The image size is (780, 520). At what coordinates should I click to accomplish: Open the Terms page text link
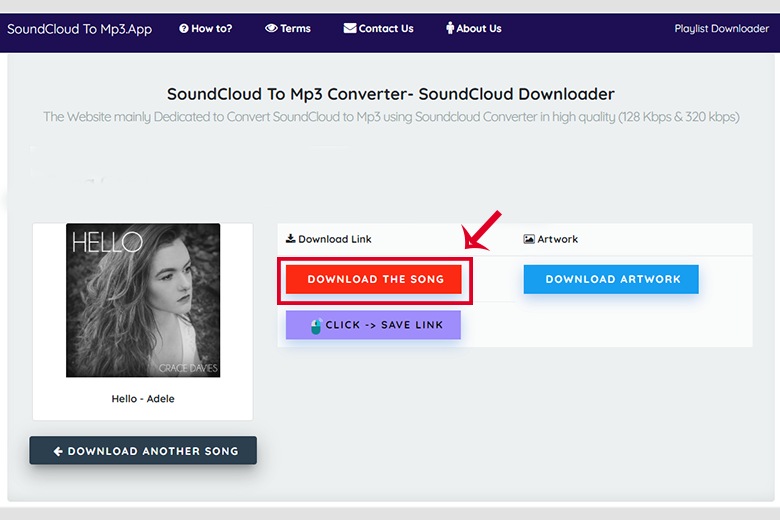(x=295, y=28)
